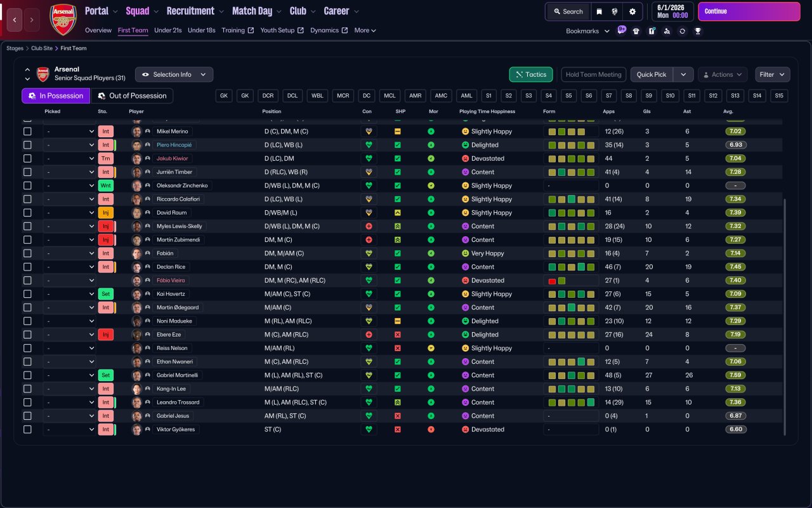Switch to previous team with the up chevron

pos(27,70)
